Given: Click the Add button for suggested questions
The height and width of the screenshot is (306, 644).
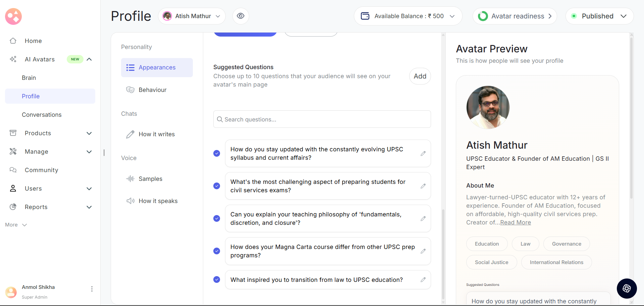Looking at the screenshot, I should (x=420, y=76).
